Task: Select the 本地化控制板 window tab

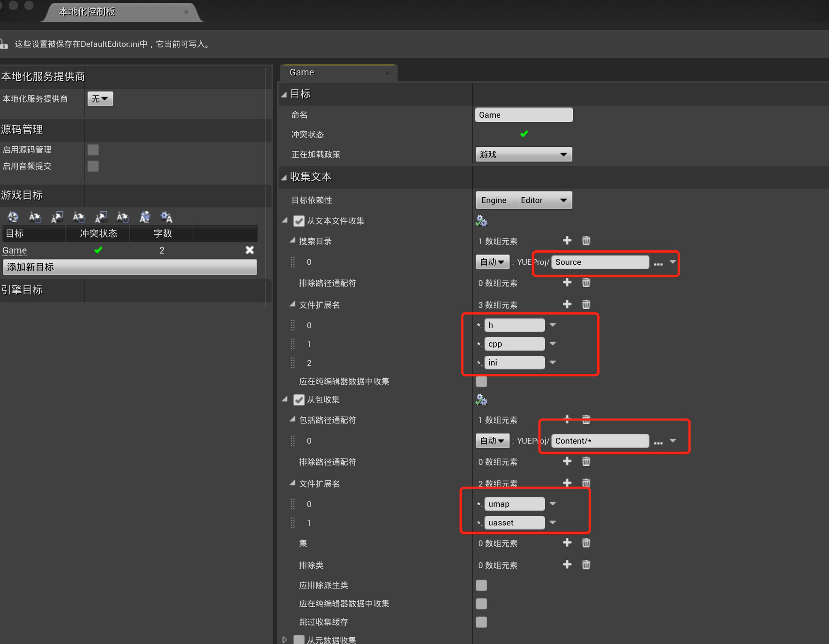Action: 87,12
